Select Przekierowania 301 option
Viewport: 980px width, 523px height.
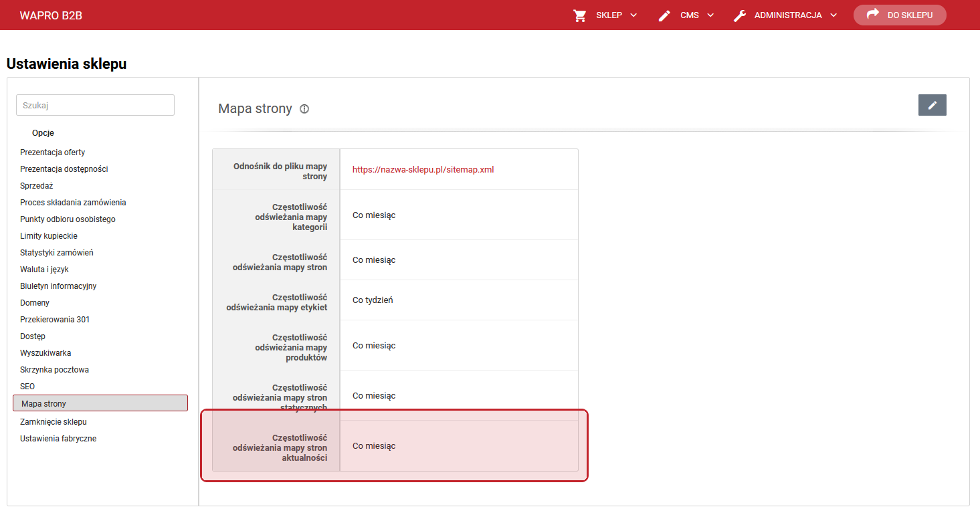[x=55, y=320]
